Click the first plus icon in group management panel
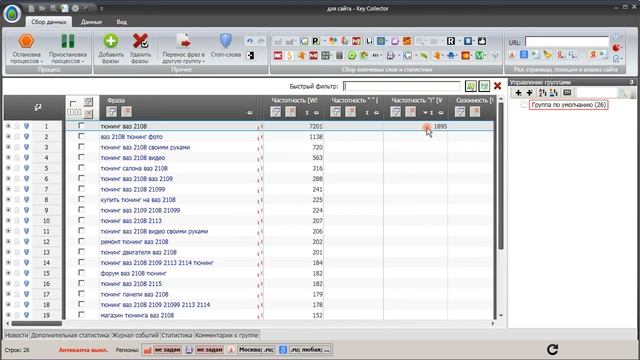The image size is (640, 360). (518, 93)
